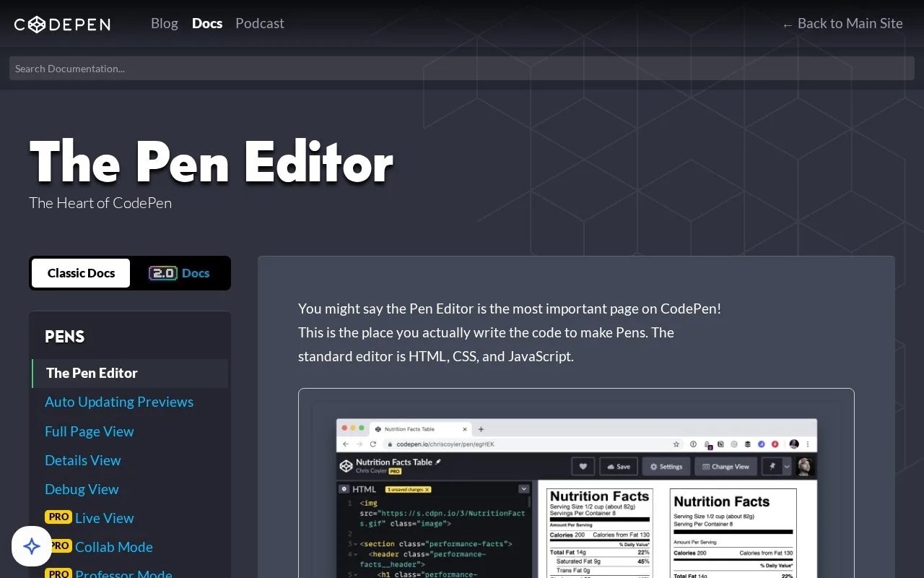Click the PENS section heading
Screen dimensions: 924x578
(65, 337)
